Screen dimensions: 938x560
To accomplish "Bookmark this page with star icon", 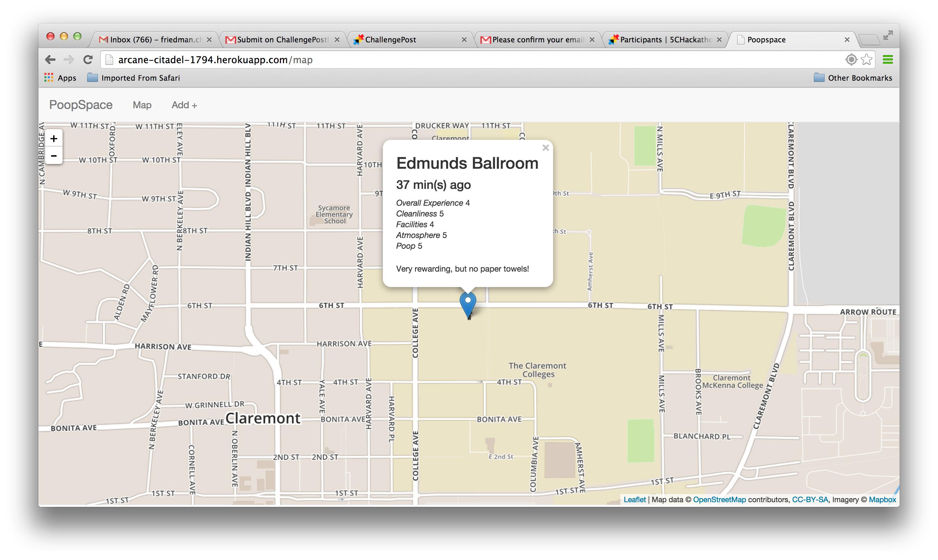I will pos(867,59).
